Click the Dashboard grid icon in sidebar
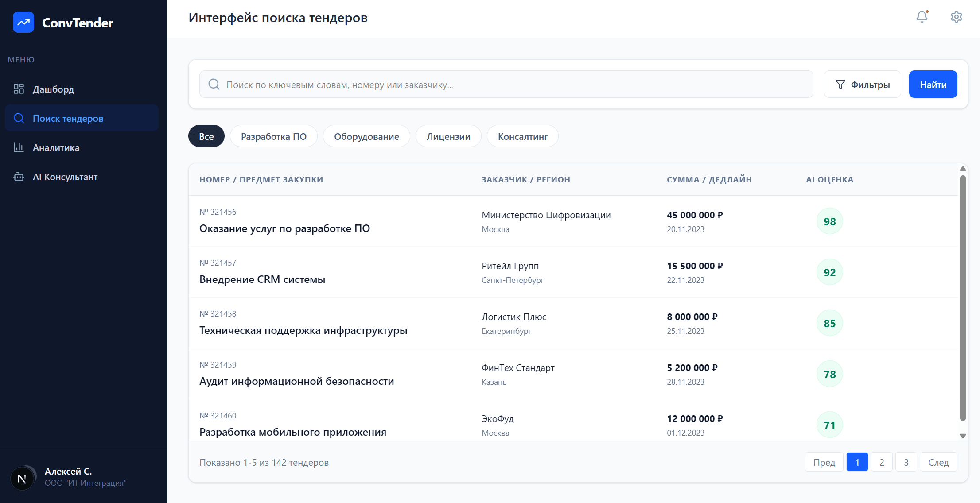 pos(19,89)
